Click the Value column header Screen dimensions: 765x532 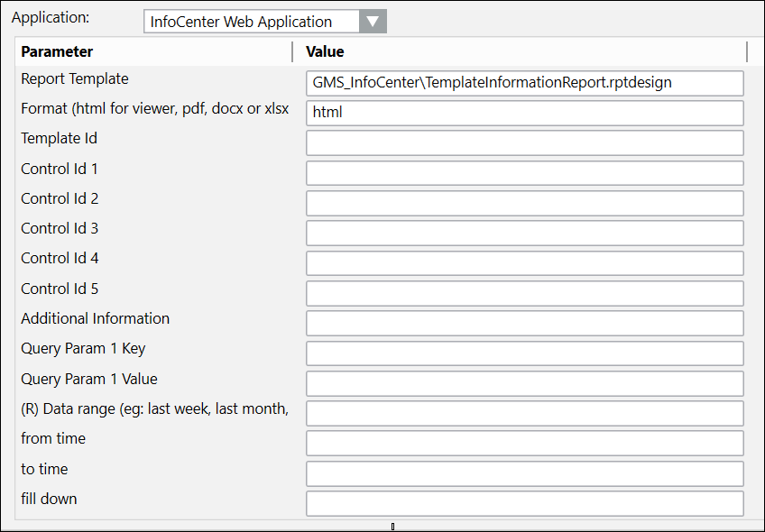coord(523,51)
